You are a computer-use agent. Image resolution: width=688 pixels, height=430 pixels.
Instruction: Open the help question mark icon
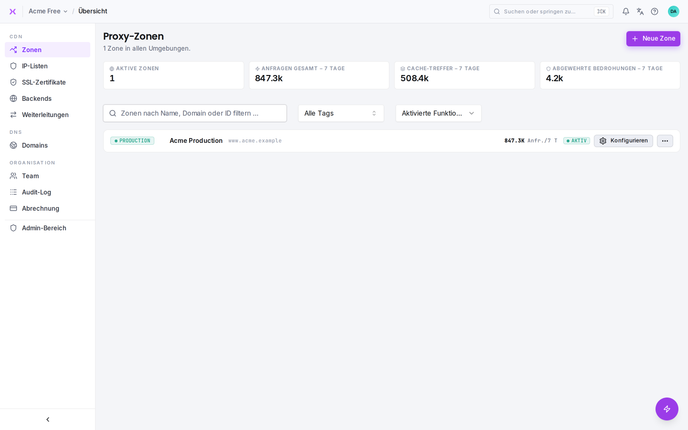tap(654, 11)
